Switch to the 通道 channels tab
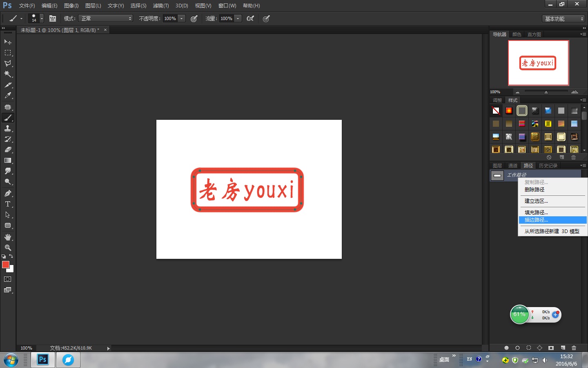This screenshot has height=368, width=588. coord(512,165)
